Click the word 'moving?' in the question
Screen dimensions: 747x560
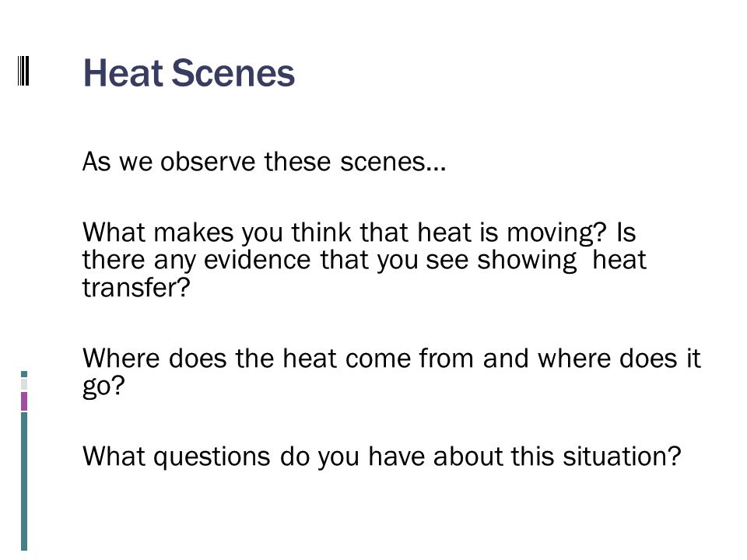point(556,233)
